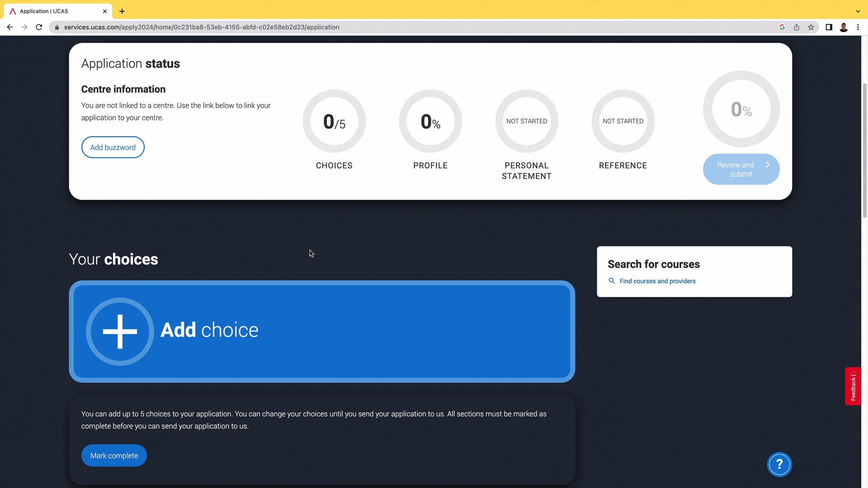
Task: Bookmark this page with the star icon
Action: tap(811, 27)
